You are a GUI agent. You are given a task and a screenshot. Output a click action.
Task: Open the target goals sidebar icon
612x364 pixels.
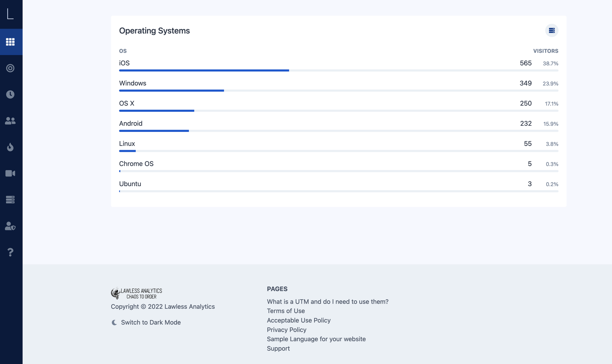tap(10, 68)
